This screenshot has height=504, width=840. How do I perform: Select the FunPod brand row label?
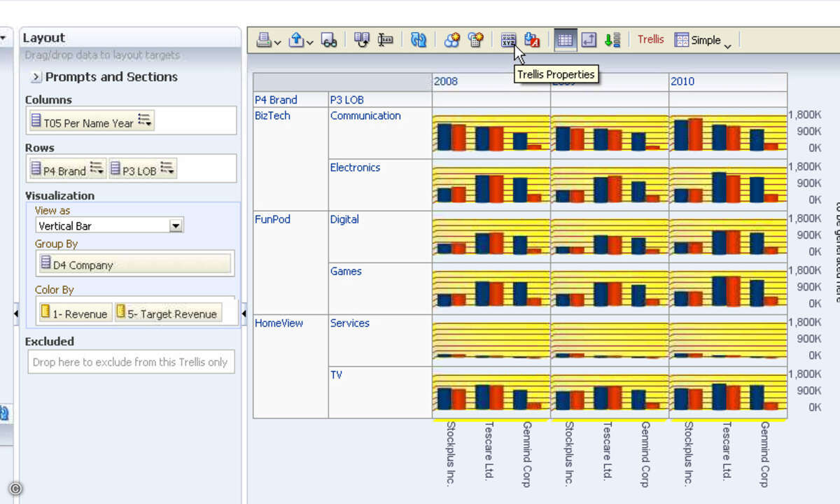tap(272, 219)
